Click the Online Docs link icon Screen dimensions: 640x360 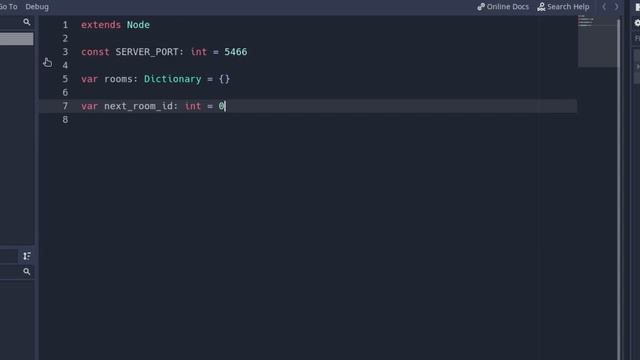coord(481,7)
